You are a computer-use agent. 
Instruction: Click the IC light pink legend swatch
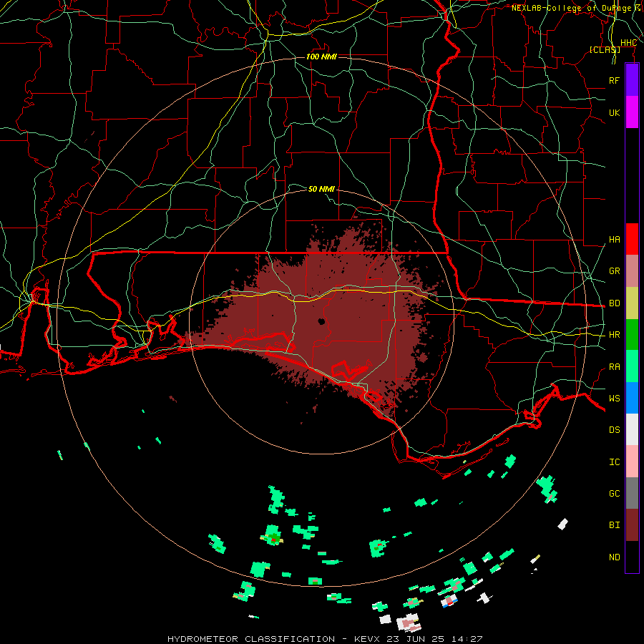click(632, 462)
